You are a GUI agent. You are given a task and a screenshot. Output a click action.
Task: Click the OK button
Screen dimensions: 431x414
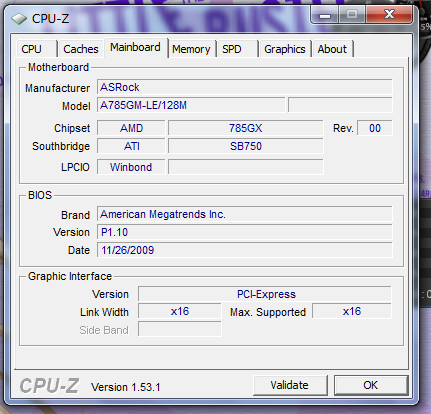tap(371, 385)
